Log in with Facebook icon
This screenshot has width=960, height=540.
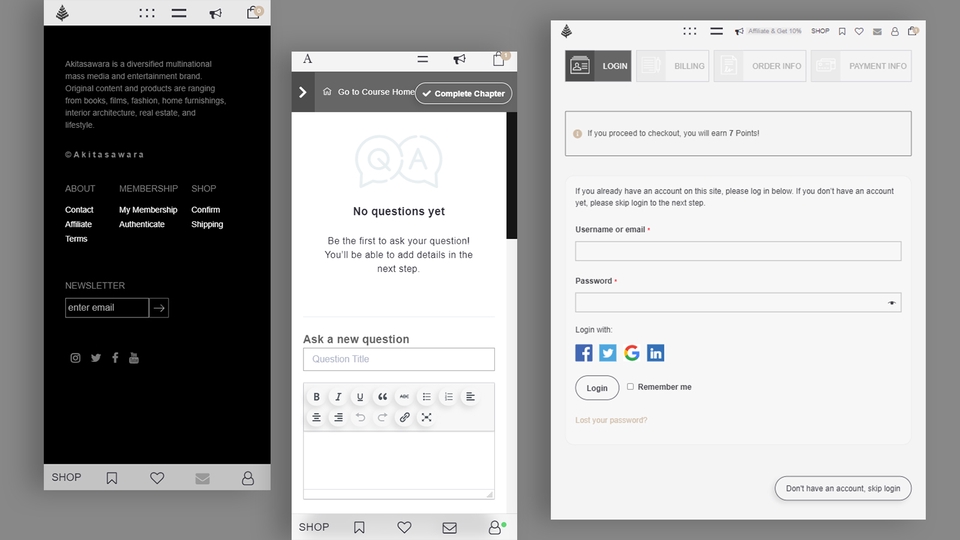coord(583,353)
